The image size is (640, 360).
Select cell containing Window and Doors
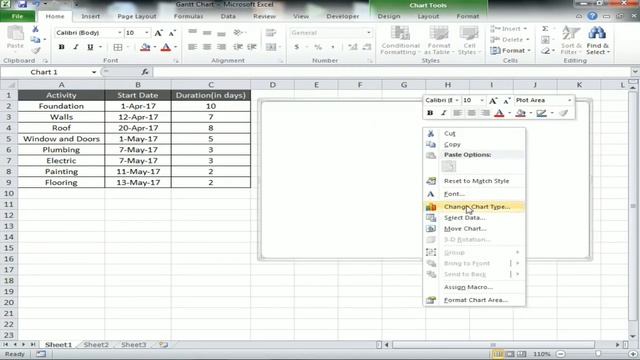point(61,139)
